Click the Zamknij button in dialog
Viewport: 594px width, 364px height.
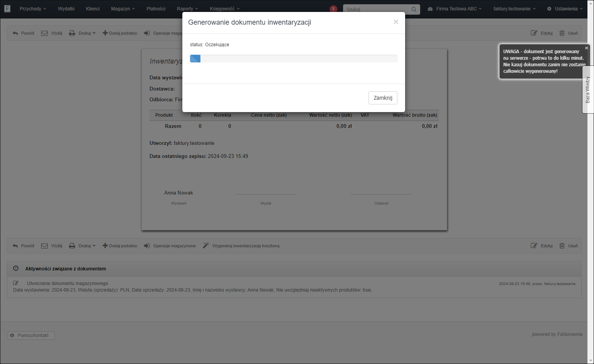pos(383,98)
